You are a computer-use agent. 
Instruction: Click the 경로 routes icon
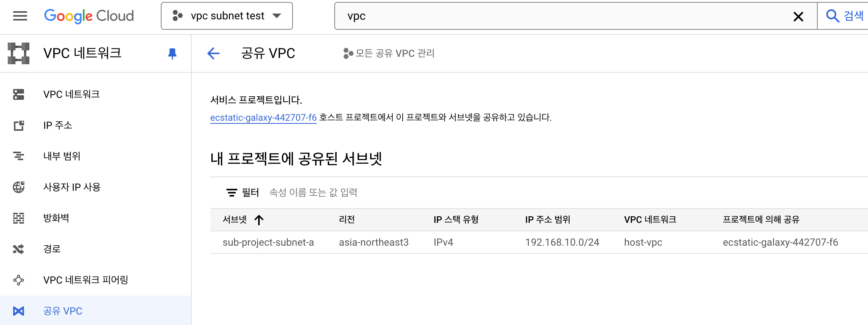coord(19,249)
